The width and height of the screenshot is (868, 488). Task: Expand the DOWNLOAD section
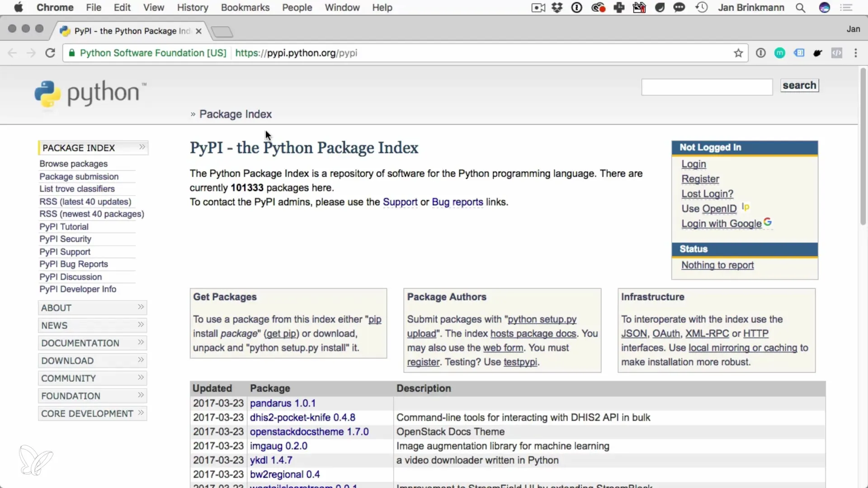click(93, 361)
